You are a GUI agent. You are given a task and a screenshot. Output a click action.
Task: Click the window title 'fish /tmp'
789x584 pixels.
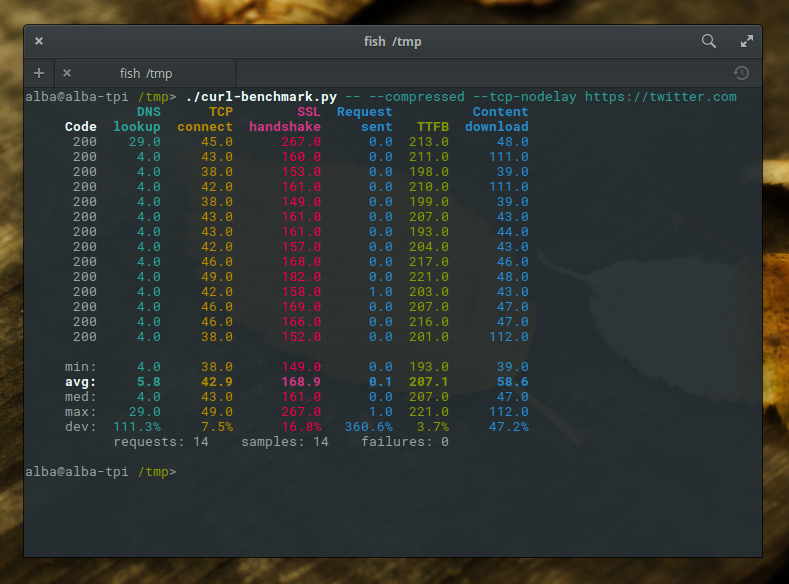point(392,41)
